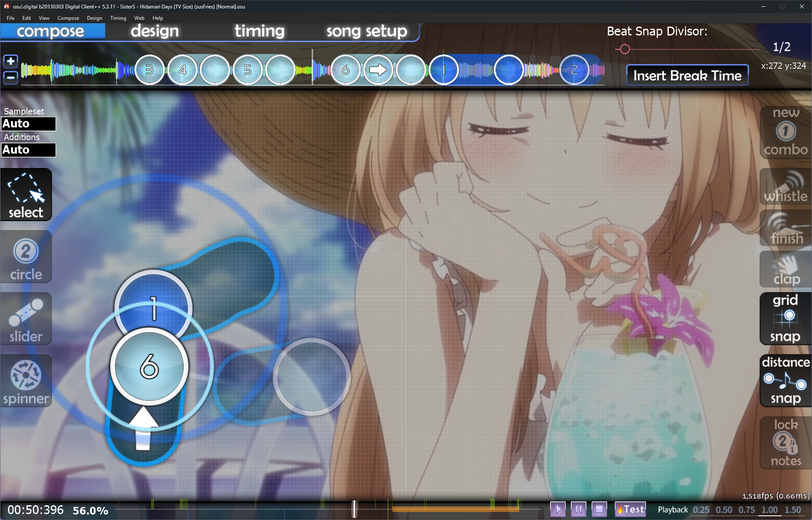Pick the spinner tool
This screenshot has height=520, width=812.
(26, 381)
